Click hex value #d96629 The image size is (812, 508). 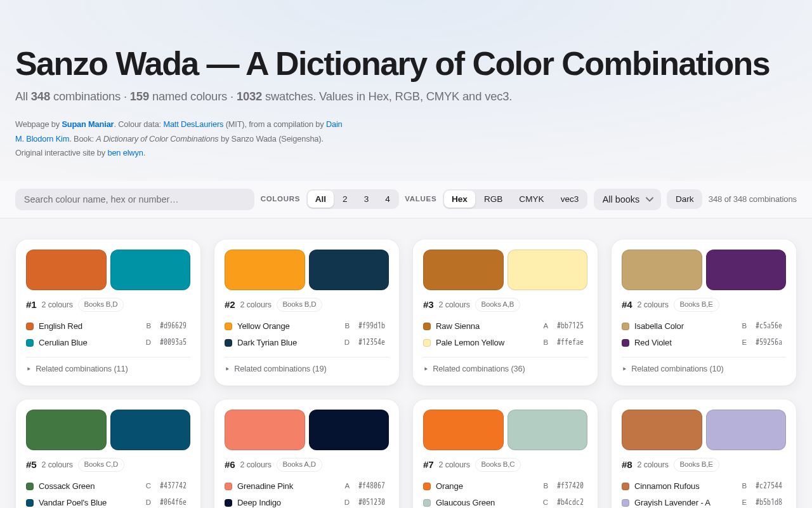coord(173,326)
